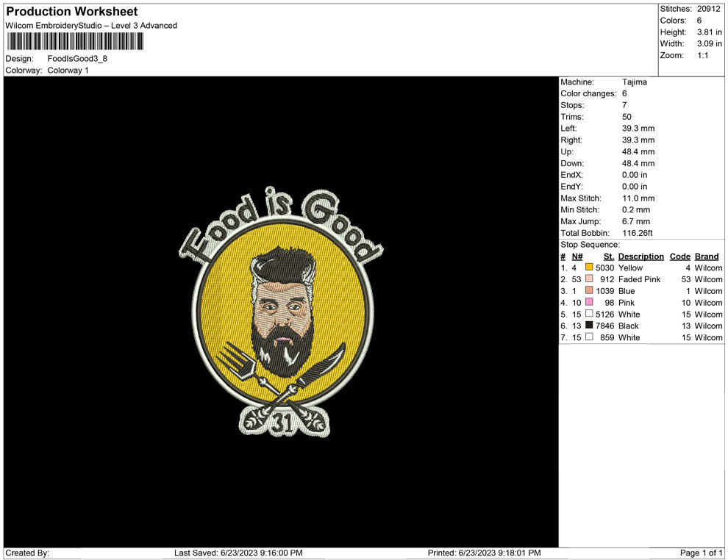Click the machine value 'Tajima'
The height and width of the screenshot is (560, 728).
click(634, 82)
